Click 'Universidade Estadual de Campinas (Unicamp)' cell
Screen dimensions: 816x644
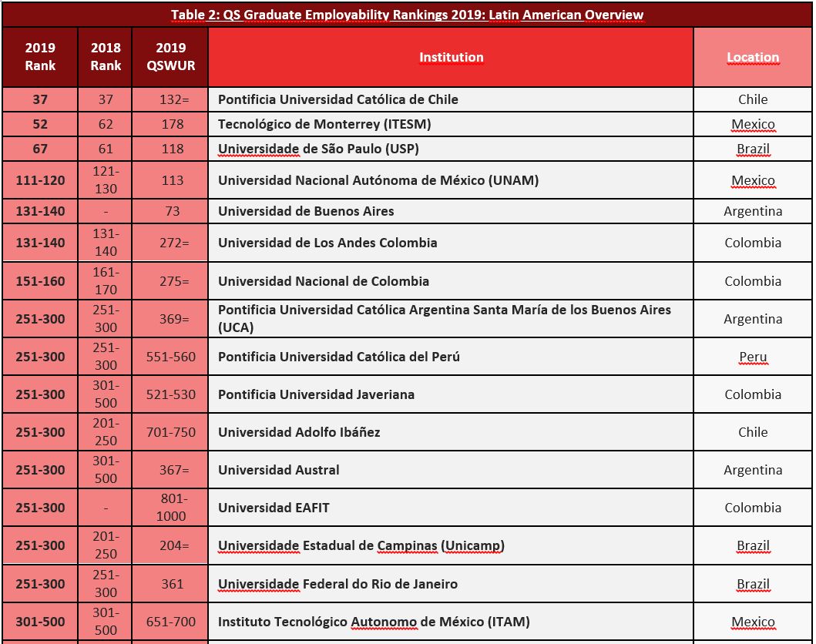pos(451,545)
